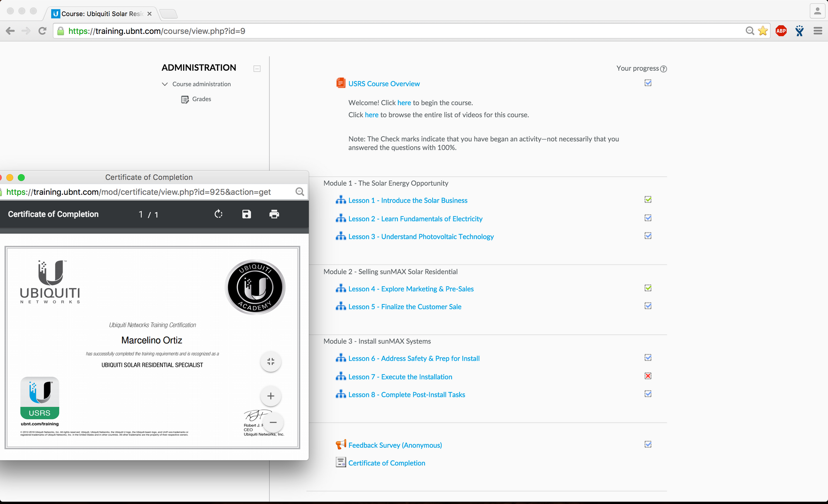Image resolution: width=828 pixels, height=504 pixels.
Task: Click the orange USRS Course Overview icon
Action: (341, 83)
